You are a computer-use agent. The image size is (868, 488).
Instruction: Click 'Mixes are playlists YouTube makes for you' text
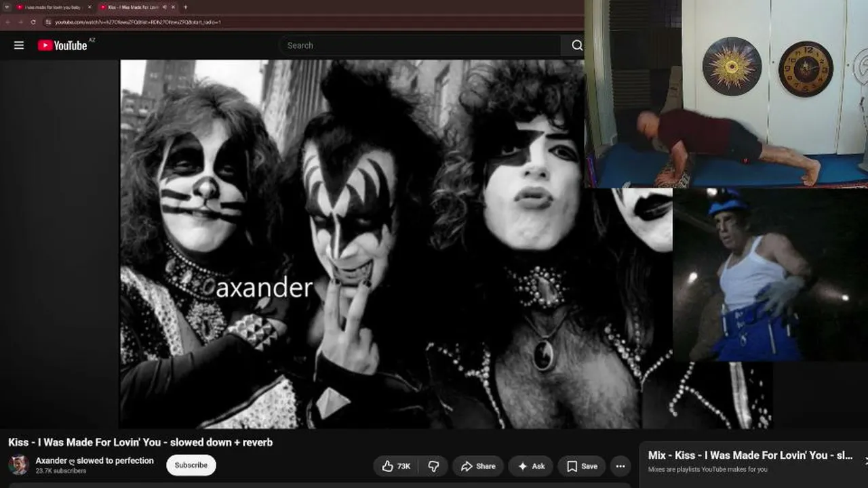point(708,469)
